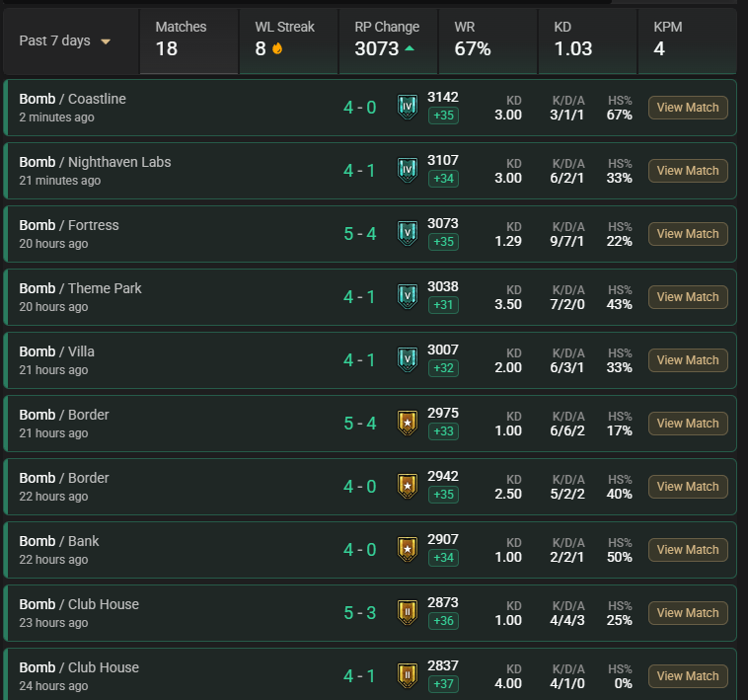Viewport: 748px width, 700px height.
Task: Click the 21 minutes ago timestamp
Action: 59,181
